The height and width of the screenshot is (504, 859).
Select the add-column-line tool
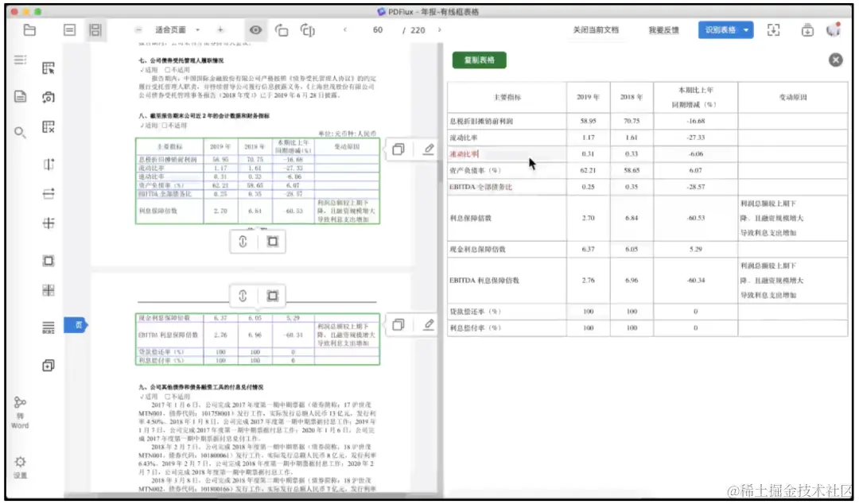click(x=49, y=165)
